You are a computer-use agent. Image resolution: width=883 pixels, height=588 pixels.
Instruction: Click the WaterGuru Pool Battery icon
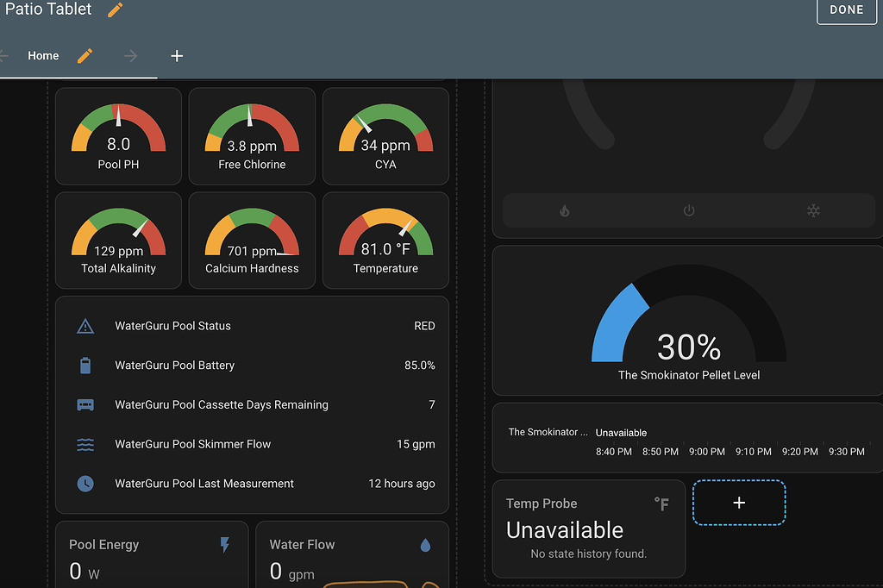pos(85,365)
